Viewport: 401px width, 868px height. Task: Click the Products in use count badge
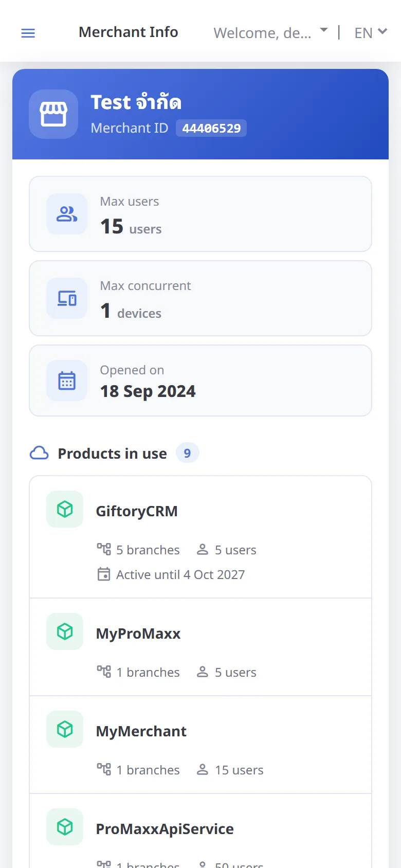(187, 453)
